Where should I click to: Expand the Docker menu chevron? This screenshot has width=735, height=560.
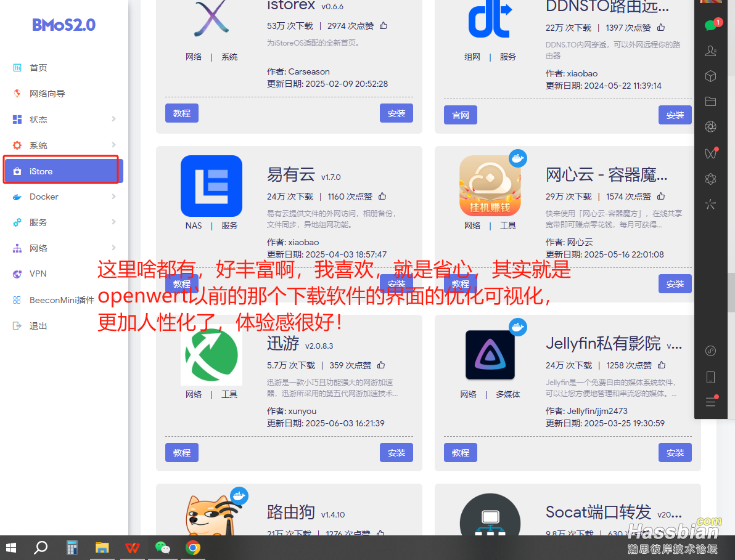coord(113,196)
